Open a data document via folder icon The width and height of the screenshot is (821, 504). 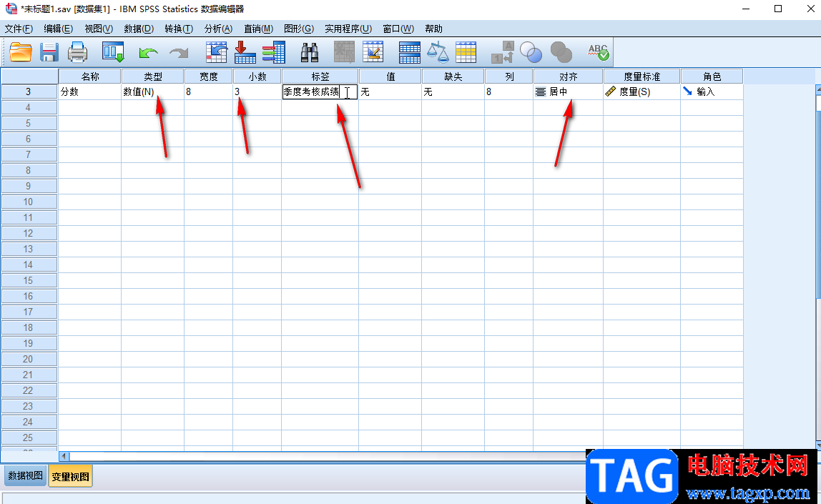tap(21, 52)
